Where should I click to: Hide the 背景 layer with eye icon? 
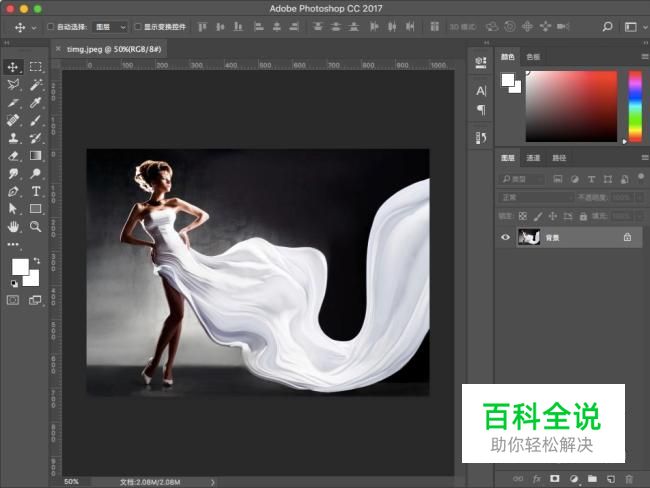[505, 237]
